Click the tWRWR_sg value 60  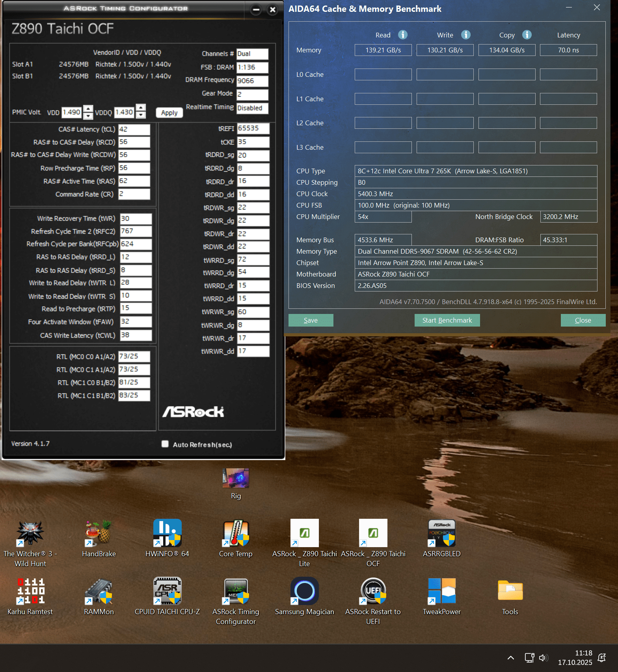[x=253, y=312]
